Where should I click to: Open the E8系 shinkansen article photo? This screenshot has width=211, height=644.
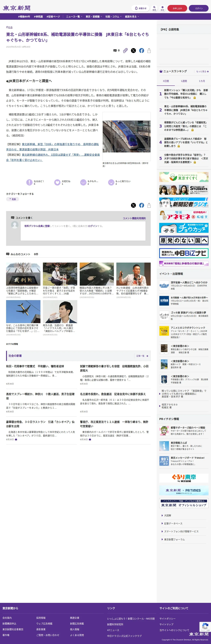tap(127, 136)
